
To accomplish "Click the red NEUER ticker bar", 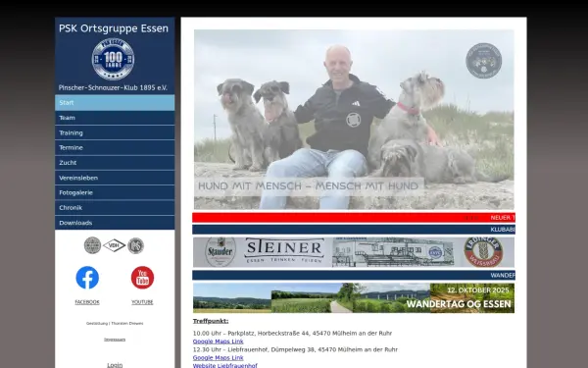I will [x=354, y=218].
